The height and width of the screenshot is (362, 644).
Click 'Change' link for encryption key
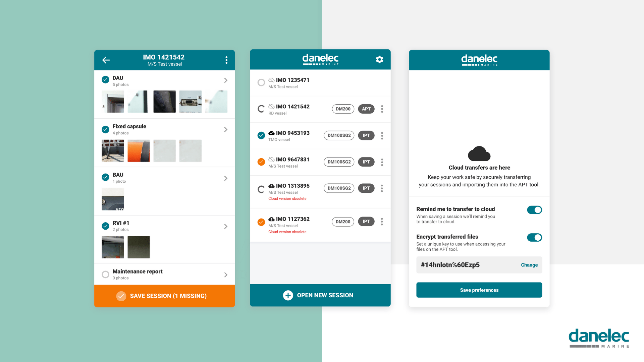click(x=529, y=264)
